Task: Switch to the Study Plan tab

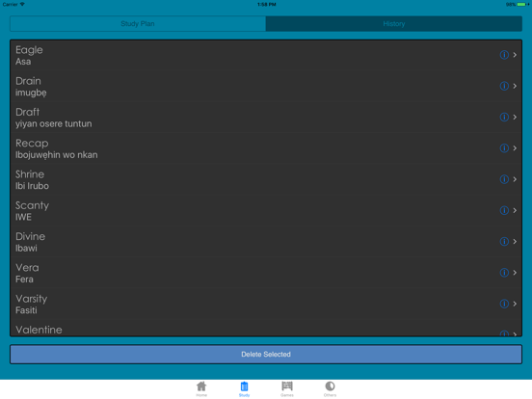Action: (138, 24)
